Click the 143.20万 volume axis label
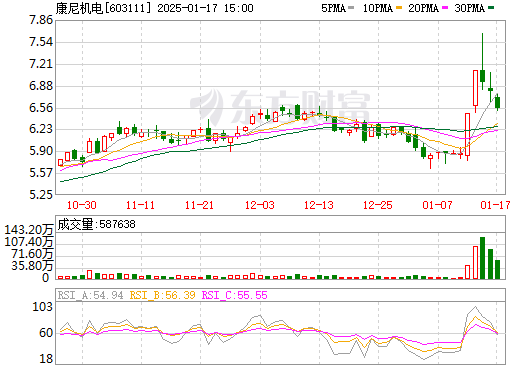This screenshot has height=365, width=520. click(29, 230)
